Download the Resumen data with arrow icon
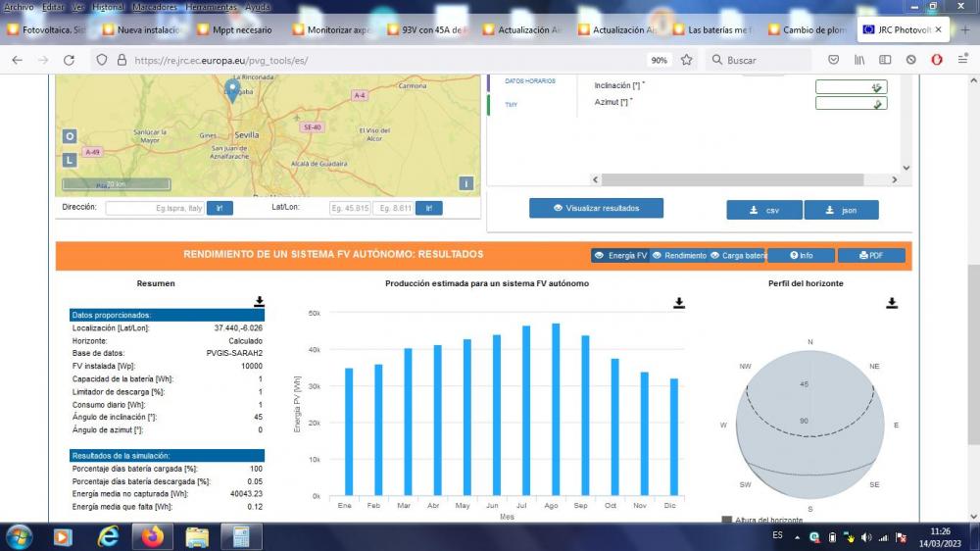 click(259, 301)
